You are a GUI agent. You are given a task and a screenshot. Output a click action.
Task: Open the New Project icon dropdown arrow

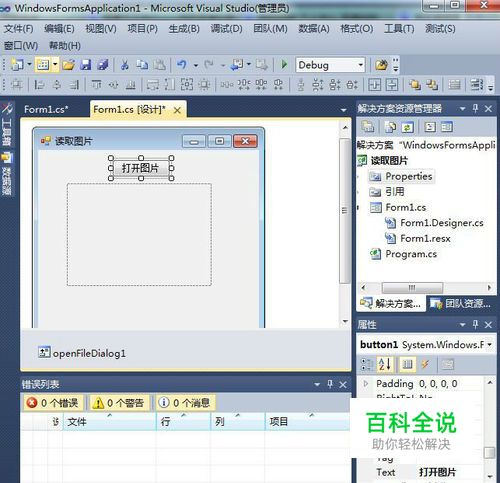point(29,64)
